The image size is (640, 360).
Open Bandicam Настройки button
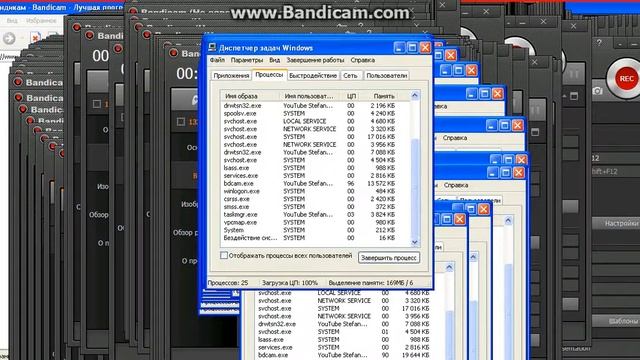616,223
